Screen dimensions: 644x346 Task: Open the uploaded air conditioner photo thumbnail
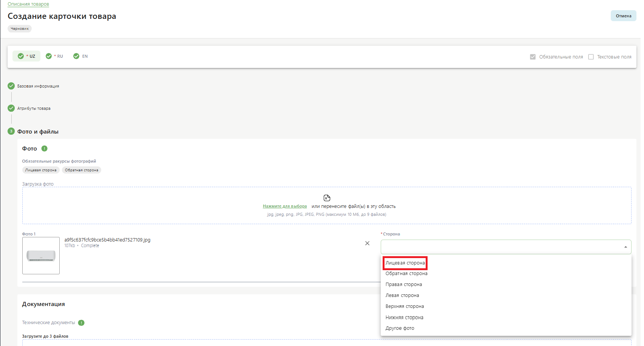(41, 255)
